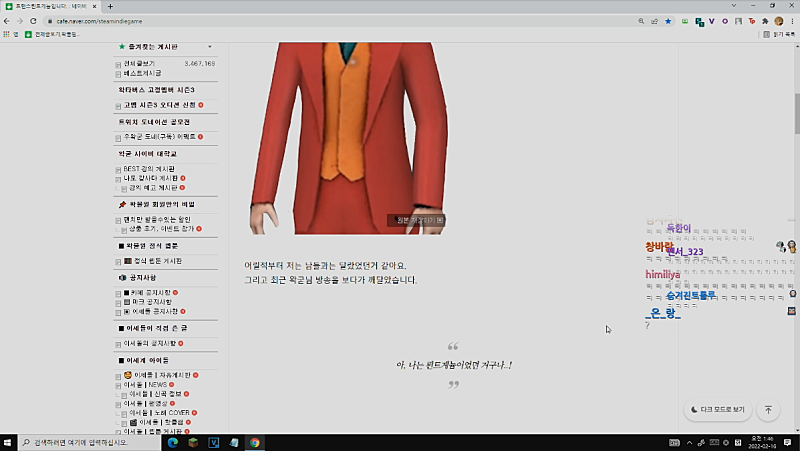
Task: Open the Chrome three-dot menu
Action: 792,20
